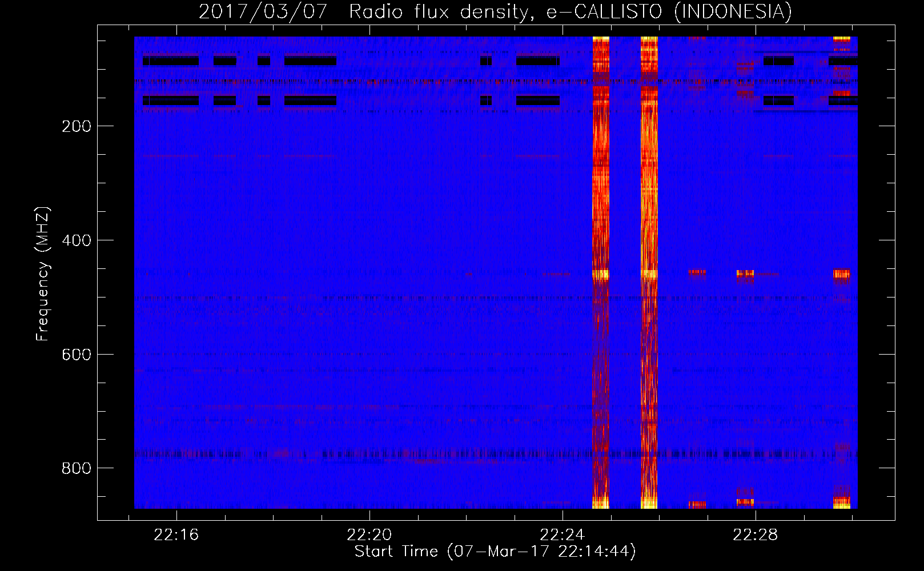Click the "Start Time (07-Mar-17 22:14:44)" label
Image resolution: width=924 pixels, height=571 pixels.
tap(495, 552)
